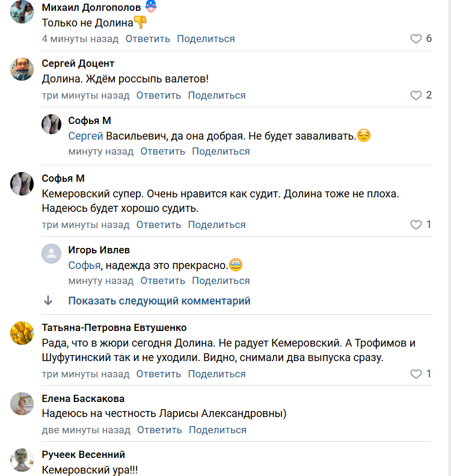Reply to Михаил Долгополов's comment

pos(148,39)
